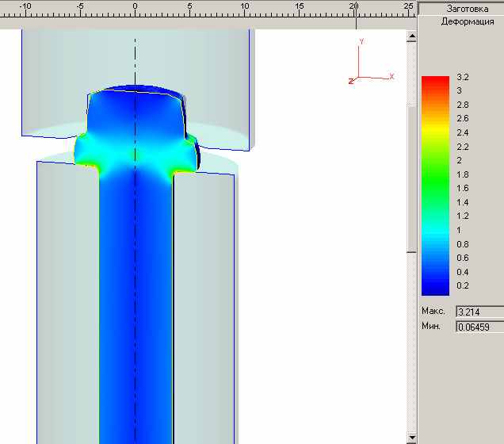Click the 3.2 value on the color scale

tap(463, 77)
